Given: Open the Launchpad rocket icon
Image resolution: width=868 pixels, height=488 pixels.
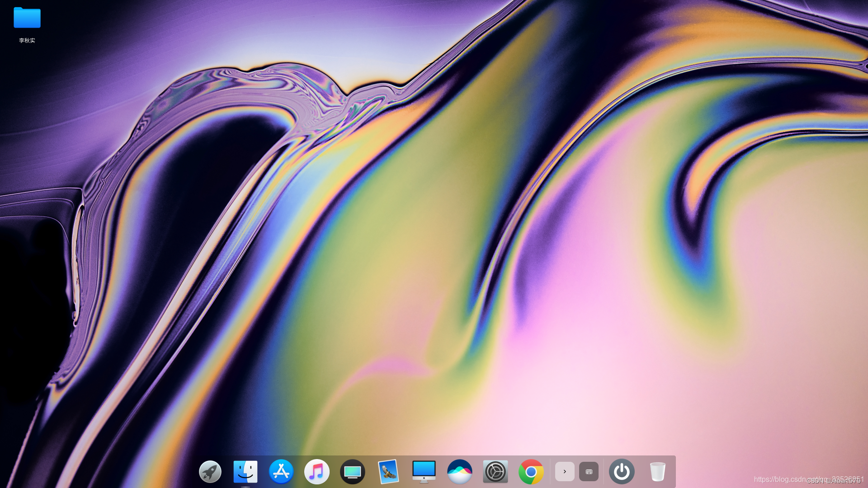Looking at the screenshot, I should pos(210,472).
